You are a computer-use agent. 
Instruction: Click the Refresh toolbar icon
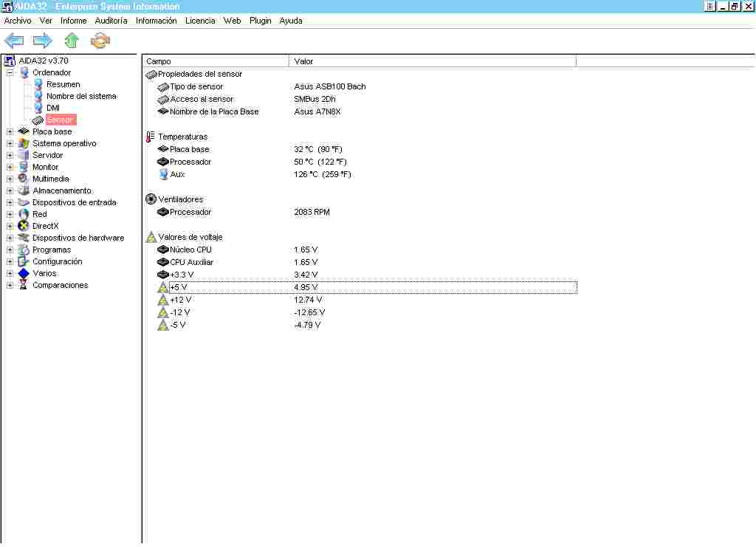tap(100, 41)
